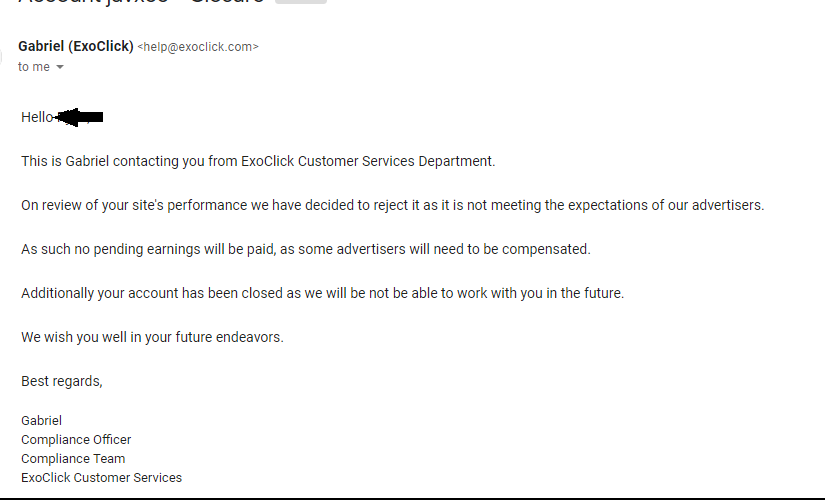Click the "Hello" greeting word
The image size is (825, 500).
pyautogui.click(x=37, y=117)
